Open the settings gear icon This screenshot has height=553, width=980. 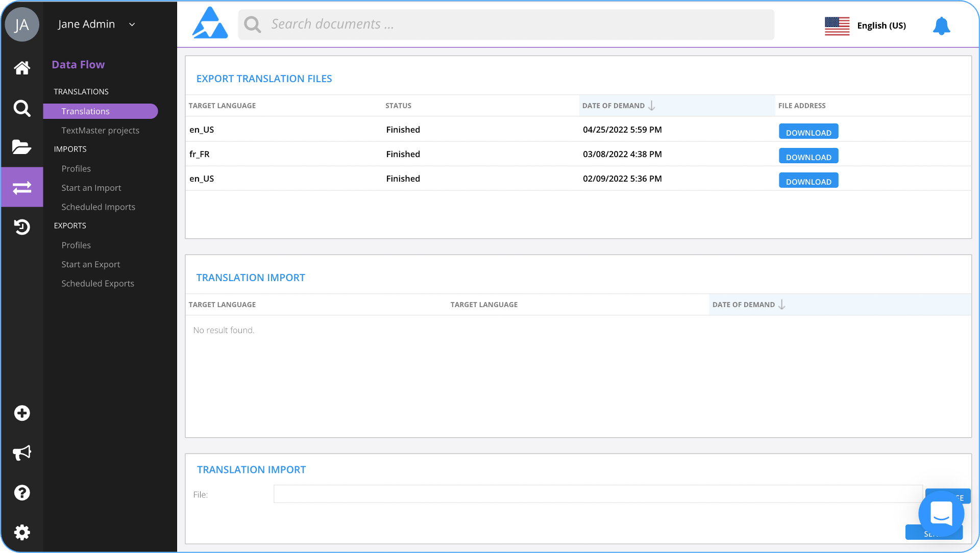22,533
